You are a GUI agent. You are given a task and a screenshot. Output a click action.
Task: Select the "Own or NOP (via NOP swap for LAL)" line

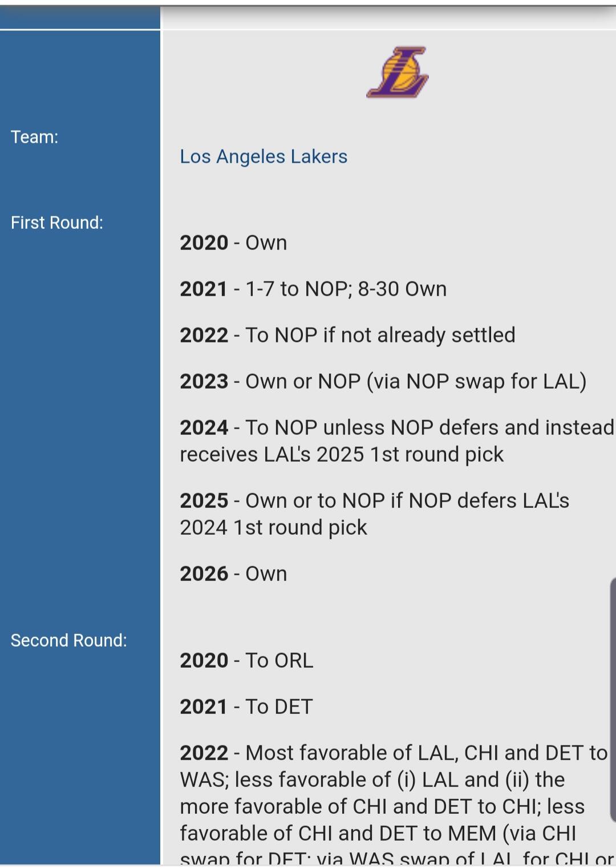click(x=415, y=381)
